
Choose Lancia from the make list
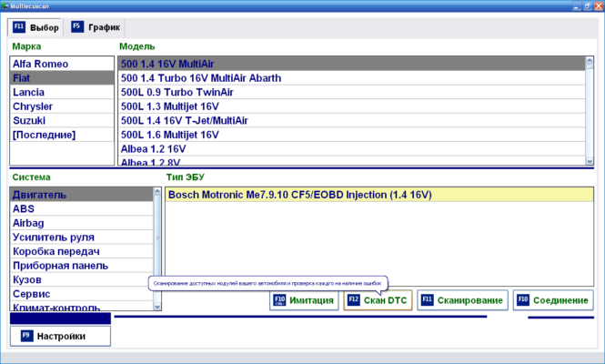coord(62,92)
